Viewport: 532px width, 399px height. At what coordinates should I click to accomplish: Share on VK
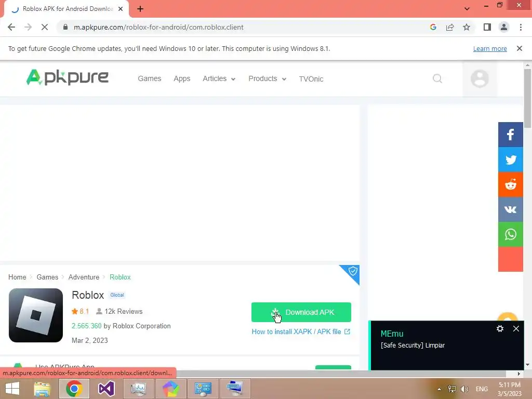[x=511, y=209]
